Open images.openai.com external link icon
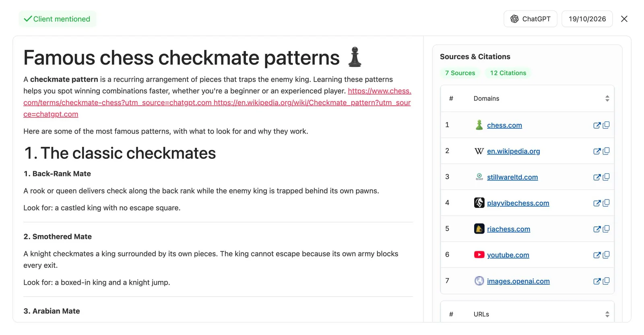Screen dimensions: 644x335 (597, 281)
